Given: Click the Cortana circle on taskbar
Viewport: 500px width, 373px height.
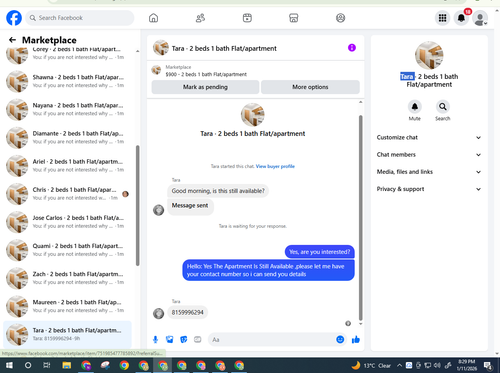Looking at the screenshot, I should (x=28, y=365).
